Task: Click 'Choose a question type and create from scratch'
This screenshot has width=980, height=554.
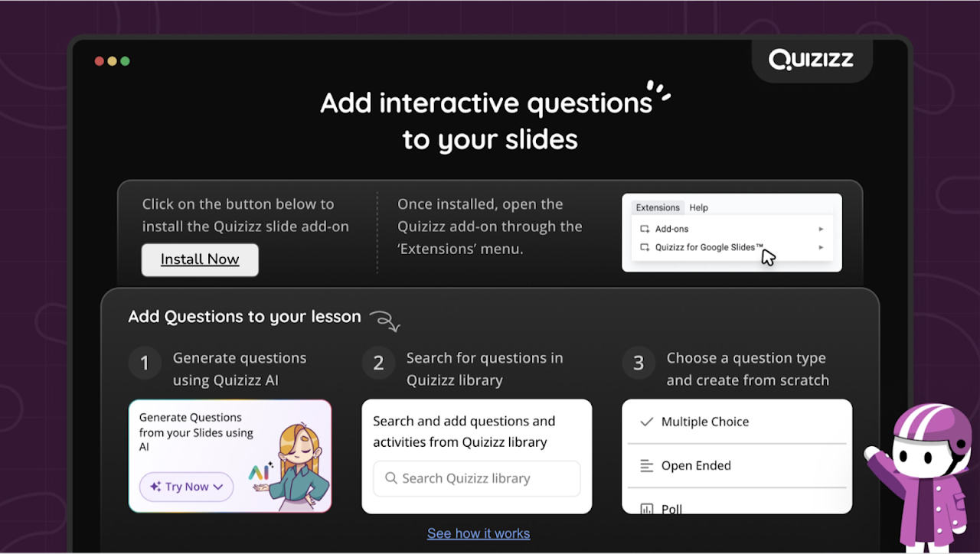Action: [x=747, y=369]
